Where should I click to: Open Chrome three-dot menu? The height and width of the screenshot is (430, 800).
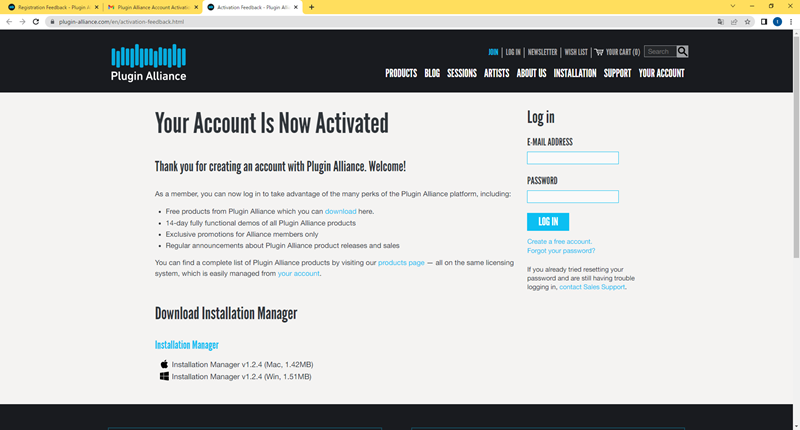tap(791, 22)
